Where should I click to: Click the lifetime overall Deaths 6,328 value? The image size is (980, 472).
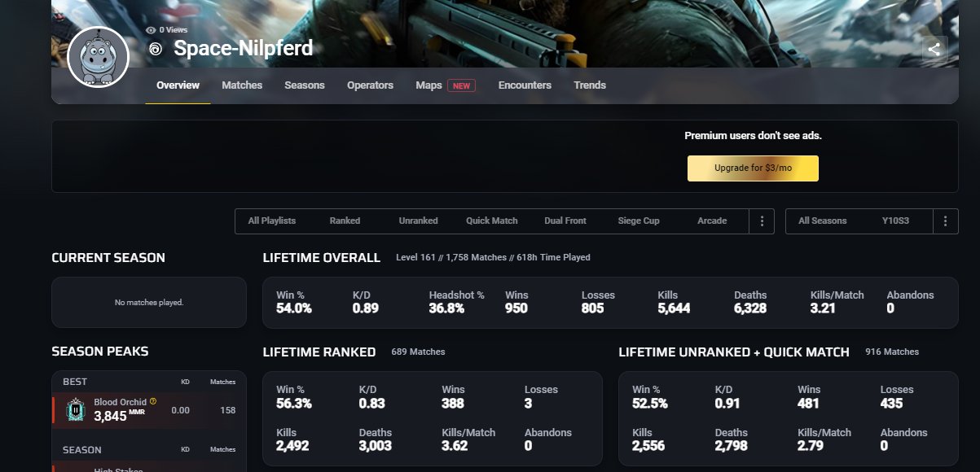click(x=751, y=308)
